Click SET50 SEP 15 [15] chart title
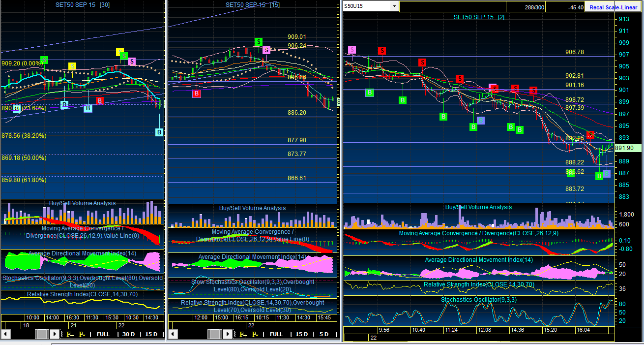This screenshot has height=345, width=644. tap(253, 4)
